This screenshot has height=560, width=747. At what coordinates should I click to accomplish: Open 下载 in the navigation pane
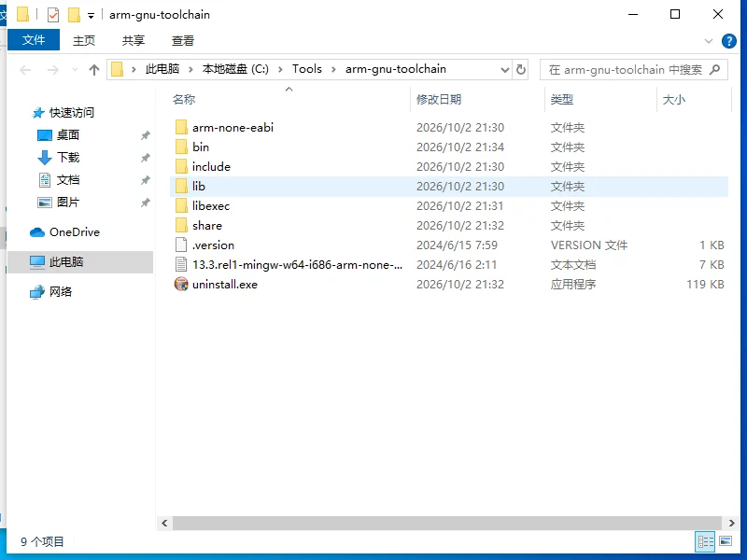pyautogui.click(x=67, y=157)
